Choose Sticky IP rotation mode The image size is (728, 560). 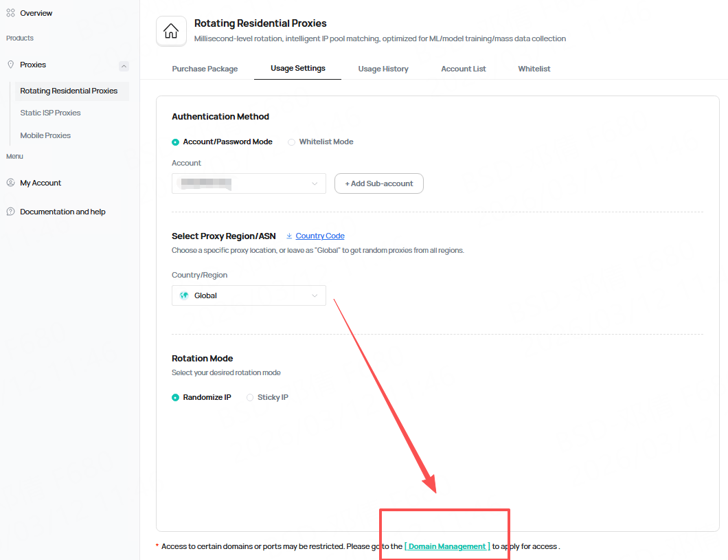pos(250,398)
